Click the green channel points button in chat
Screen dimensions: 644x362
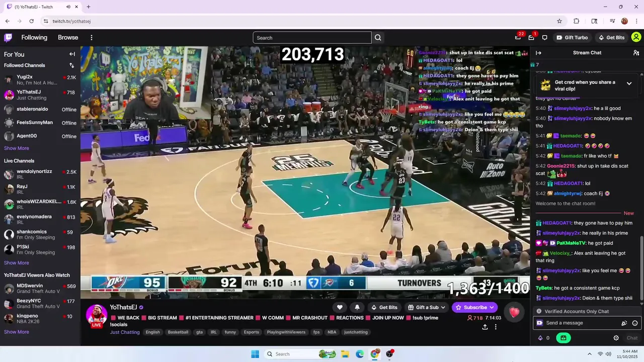[563, 338]
